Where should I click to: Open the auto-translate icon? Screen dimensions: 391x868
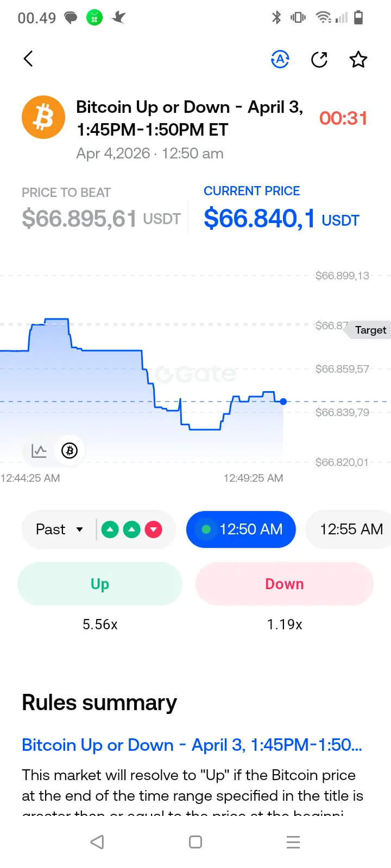pos(280,59)
